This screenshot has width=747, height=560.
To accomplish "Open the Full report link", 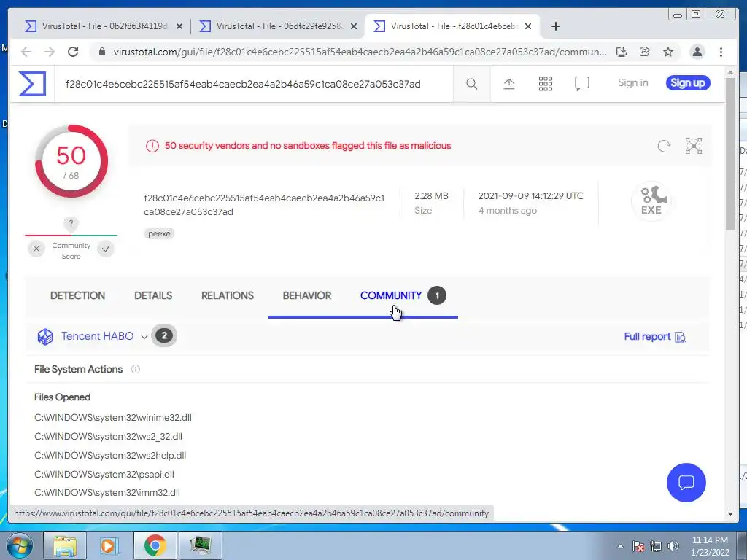I will click(655, 337).
